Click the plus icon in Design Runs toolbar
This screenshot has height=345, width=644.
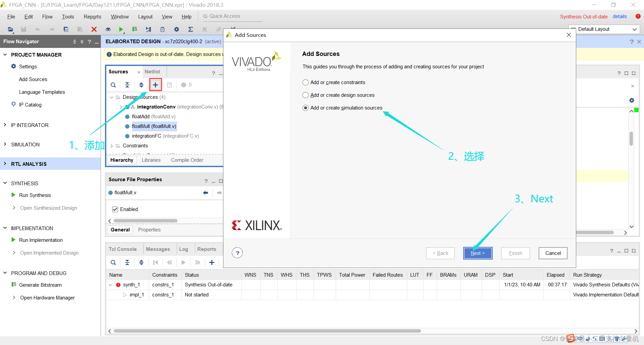tap(212, 262)
